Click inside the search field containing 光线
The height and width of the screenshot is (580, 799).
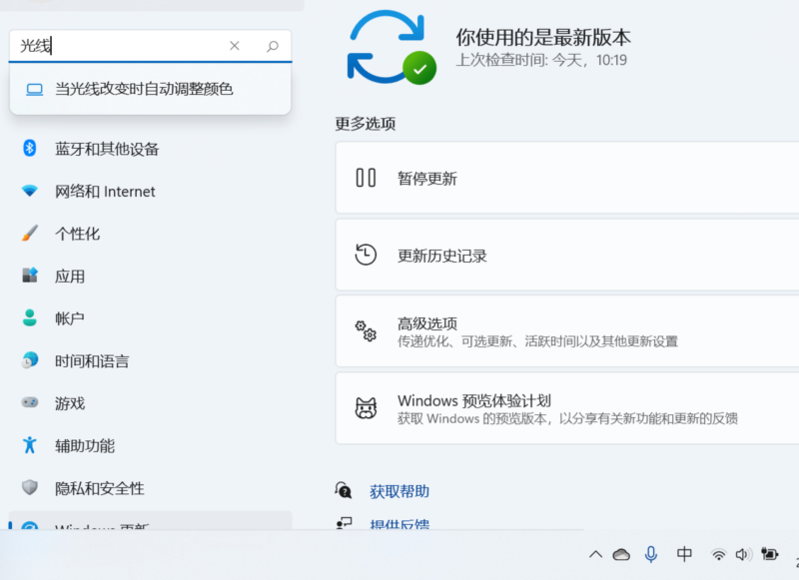pos(120,46)
